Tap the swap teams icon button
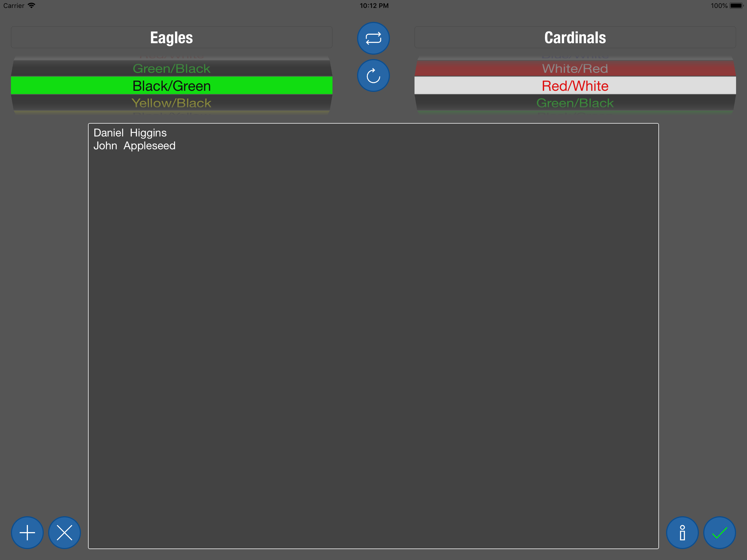This screenshot has height=560, width=747. pos(373,38)
